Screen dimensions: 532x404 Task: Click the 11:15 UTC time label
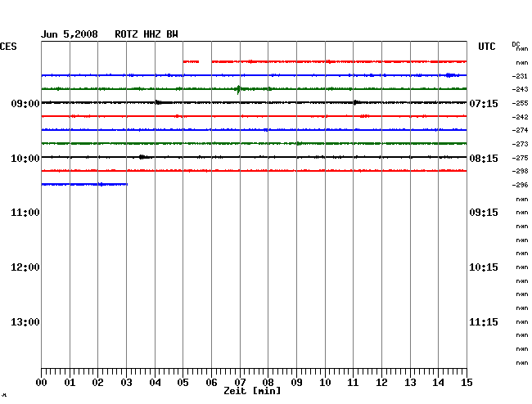[x=484, y=322]
